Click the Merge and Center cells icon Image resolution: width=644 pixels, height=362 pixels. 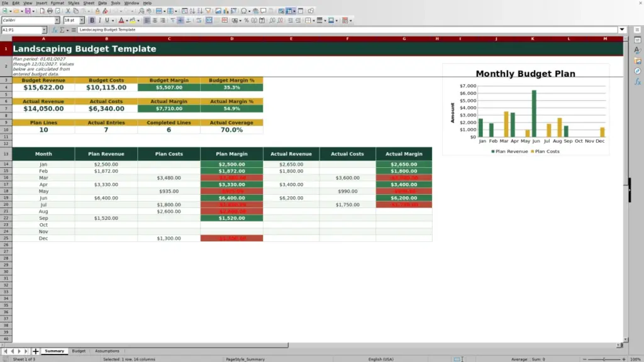point(209,20)
